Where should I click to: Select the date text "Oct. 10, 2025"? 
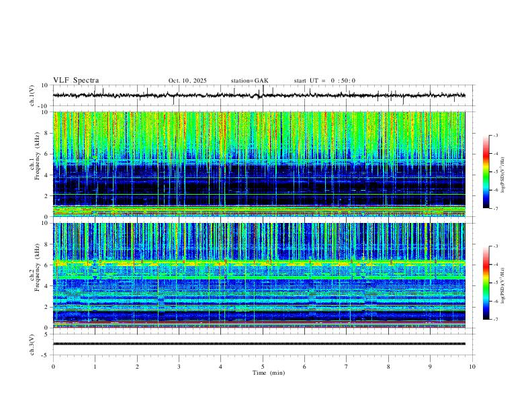click(x=187, y=81)
